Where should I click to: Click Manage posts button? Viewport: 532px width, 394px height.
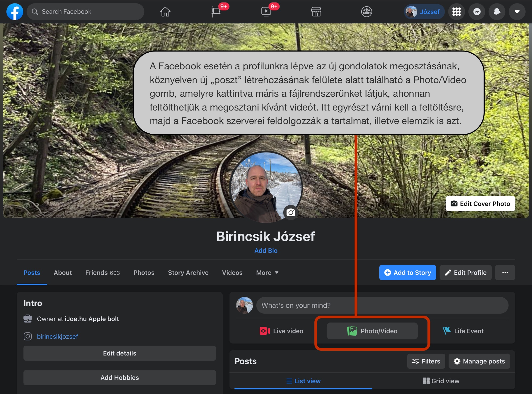479,361
